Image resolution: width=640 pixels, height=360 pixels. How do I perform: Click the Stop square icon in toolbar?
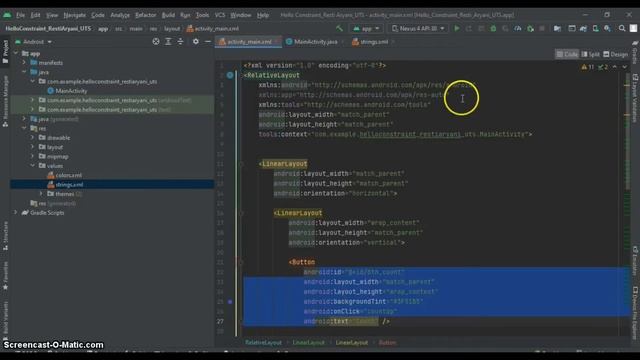(x=542, y=29)
